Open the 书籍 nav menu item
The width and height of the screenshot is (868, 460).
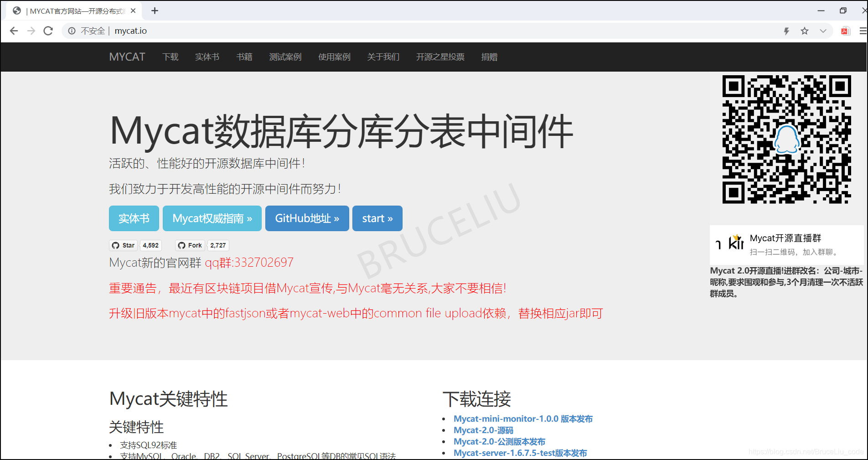[244, 57]
